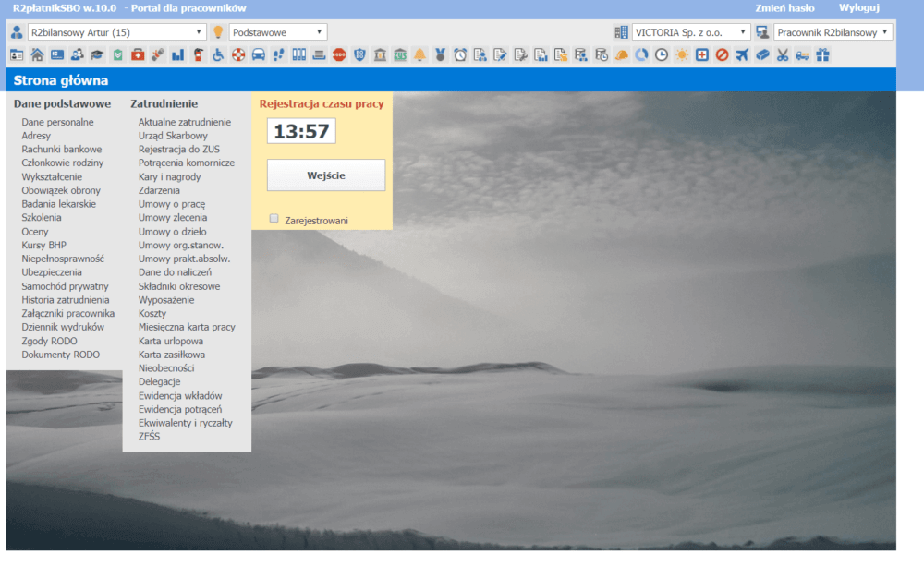Select Karta urlopowa menu entry
The image size is (924, 566).
coord(171,341)
